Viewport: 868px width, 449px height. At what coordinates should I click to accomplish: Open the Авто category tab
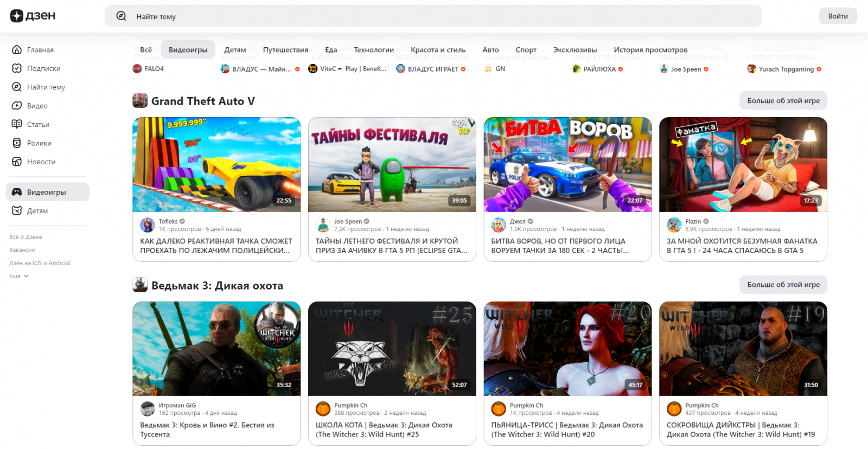pyautogui.click(x=490, y=50)
